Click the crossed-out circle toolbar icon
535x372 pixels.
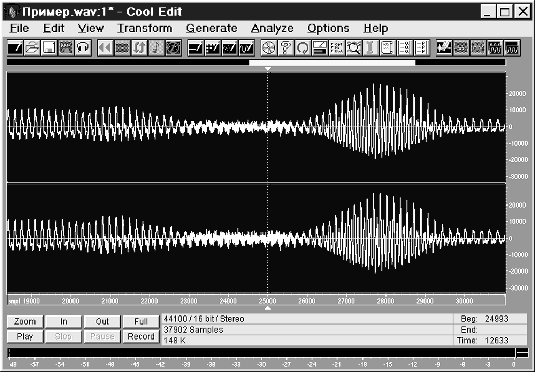173,48
